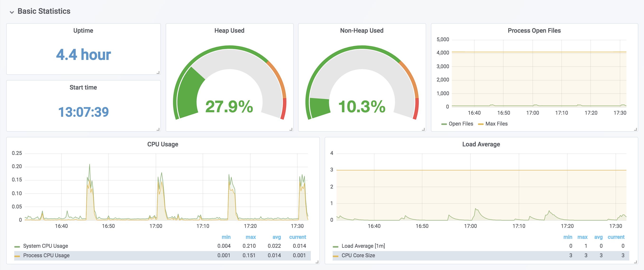
Task: Click CPU Core Size legend color line
Action: (x=335, y=256)
